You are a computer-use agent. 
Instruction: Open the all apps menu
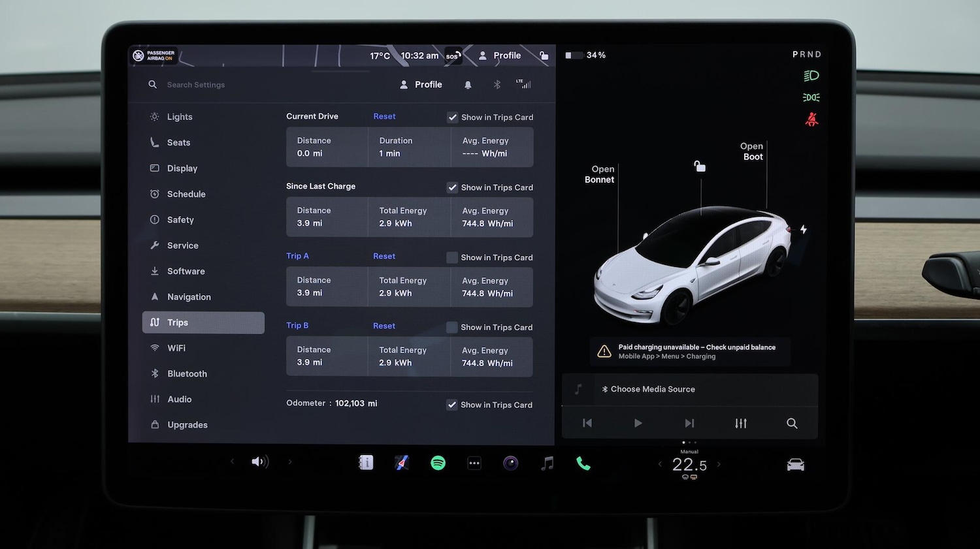click(x=474, y=463)
